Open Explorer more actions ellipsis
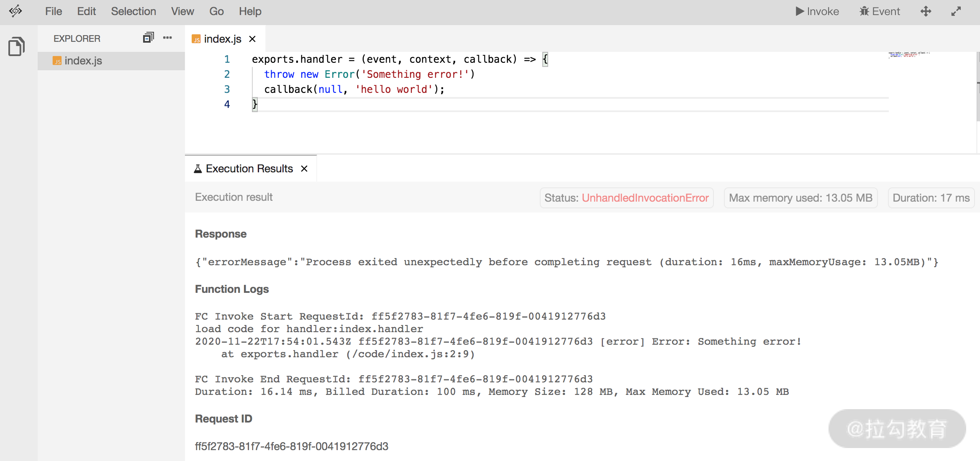This screenshot has width=980, height=461. point(167,38)
